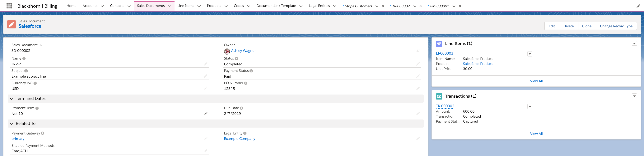Click the info icon beside Payment Status
Image resolution: width=644 pixels, height=156 pixels.
pos(251,71)
